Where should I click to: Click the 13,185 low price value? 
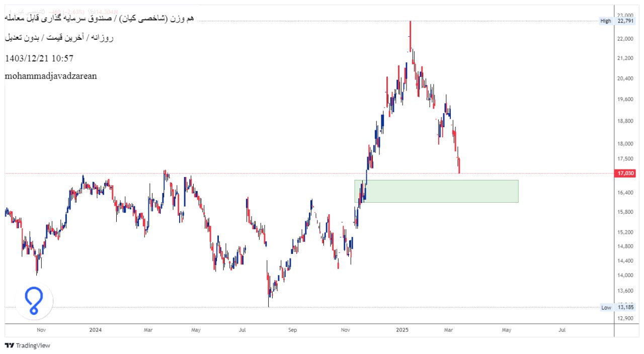pyautogui.click(x=626, y=307)
